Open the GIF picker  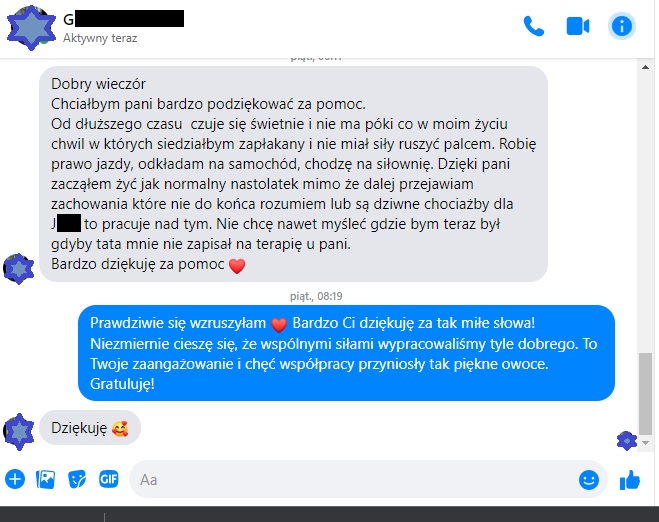(108, 479)
